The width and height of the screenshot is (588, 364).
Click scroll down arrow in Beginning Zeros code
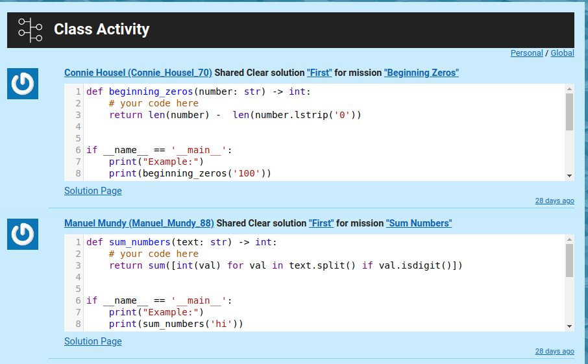click(569, 176)
